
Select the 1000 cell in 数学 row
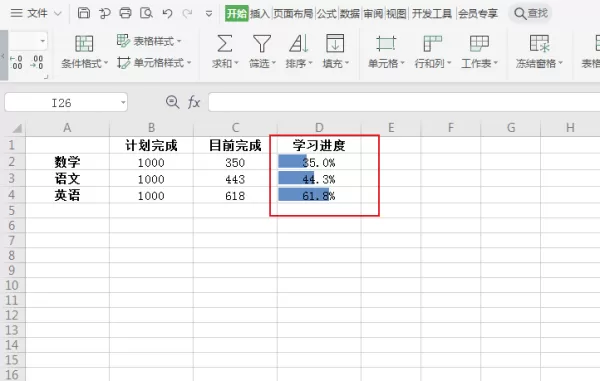[151, 163]
